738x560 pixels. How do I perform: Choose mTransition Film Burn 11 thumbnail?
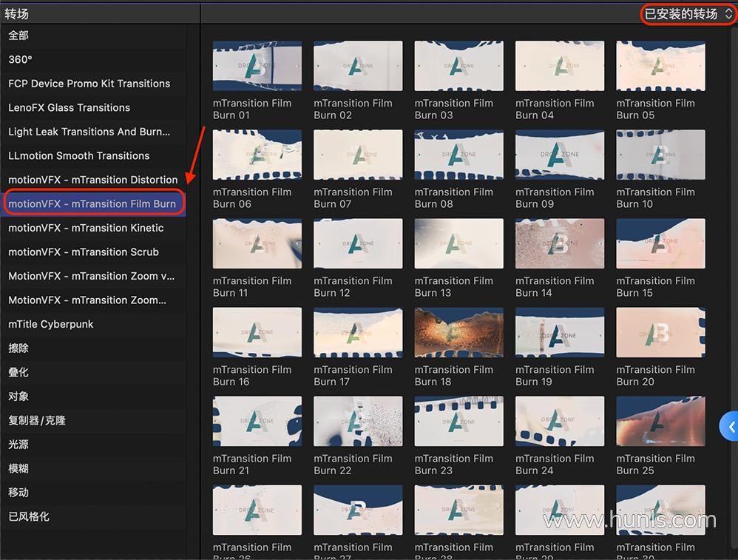[x=257, y=243]
